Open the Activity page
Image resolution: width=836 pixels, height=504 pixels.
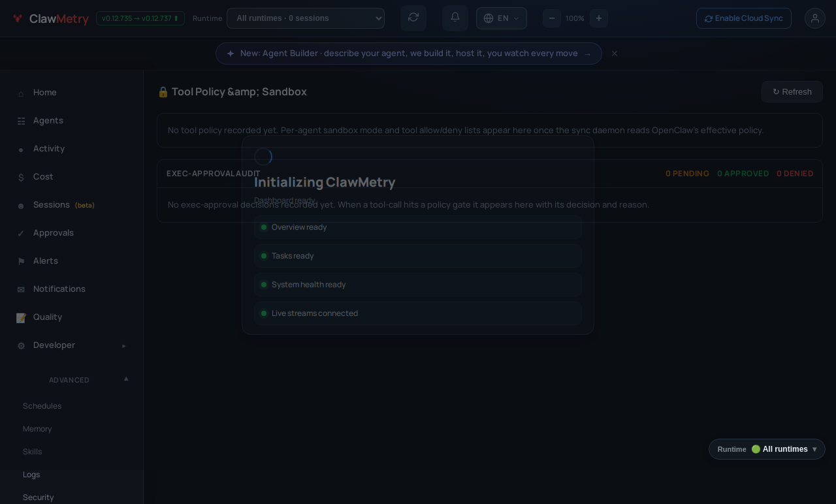point(72,149)
